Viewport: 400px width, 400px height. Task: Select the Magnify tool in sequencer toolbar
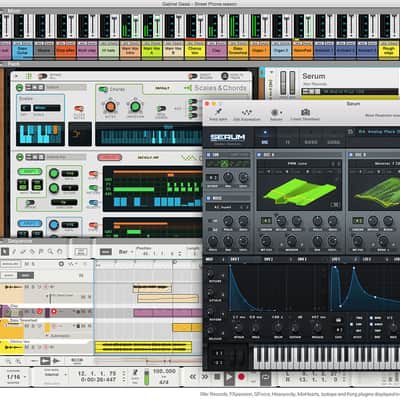tap(50, 252)
